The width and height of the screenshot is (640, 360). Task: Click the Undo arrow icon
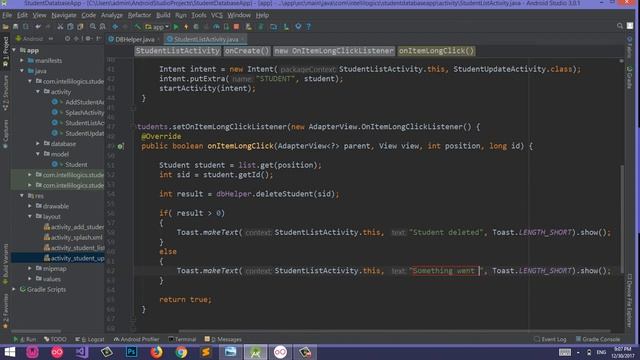38,27
